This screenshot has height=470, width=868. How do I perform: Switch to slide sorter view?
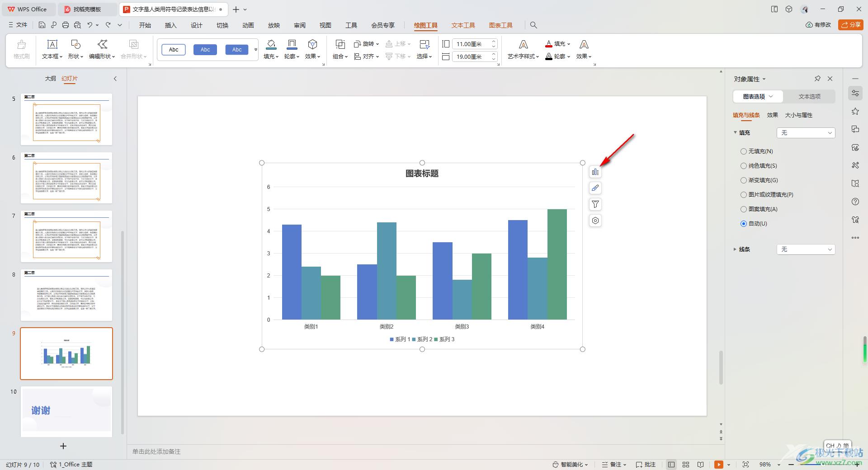coord(686,465)
